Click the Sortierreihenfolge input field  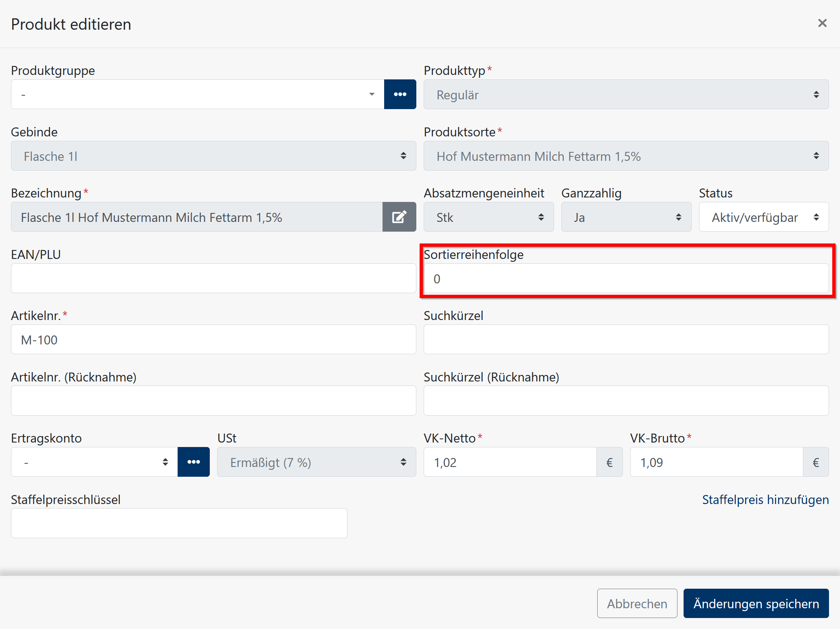626,278
